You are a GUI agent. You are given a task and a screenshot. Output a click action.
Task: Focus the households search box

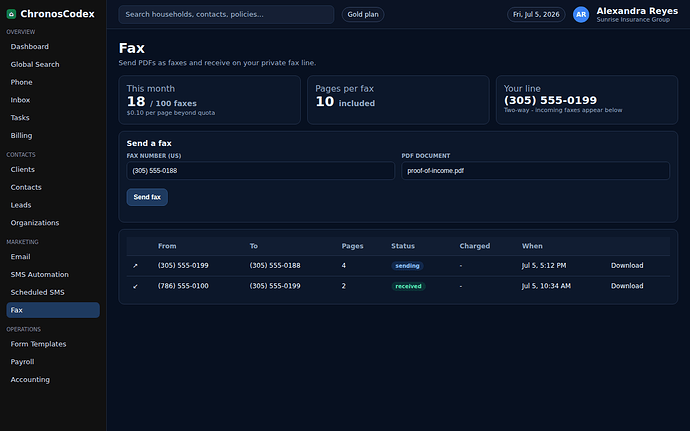[x=226, y=15]
